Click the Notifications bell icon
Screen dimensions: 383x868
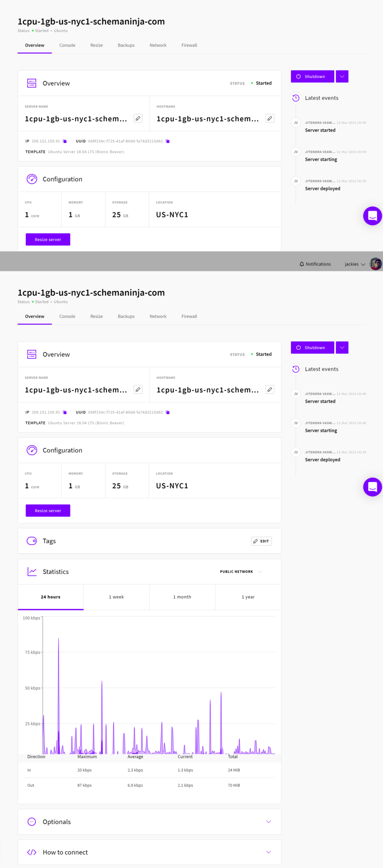[x=302, y=264]
